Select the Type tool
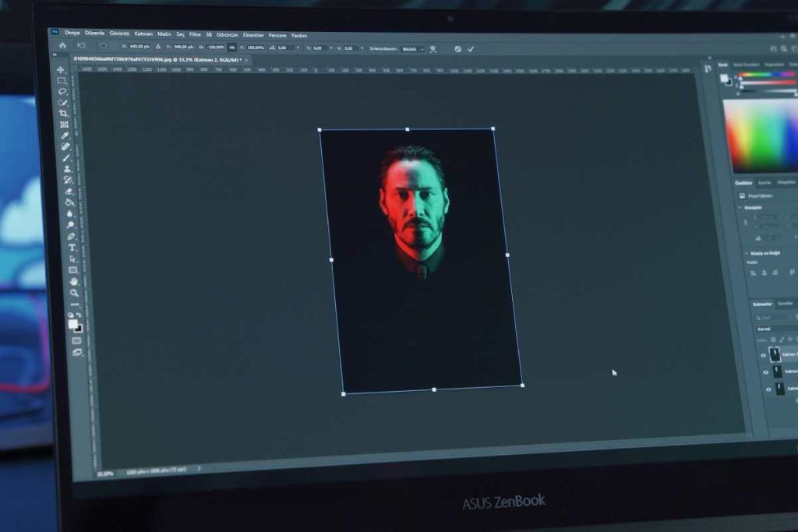 click(72, 248)
